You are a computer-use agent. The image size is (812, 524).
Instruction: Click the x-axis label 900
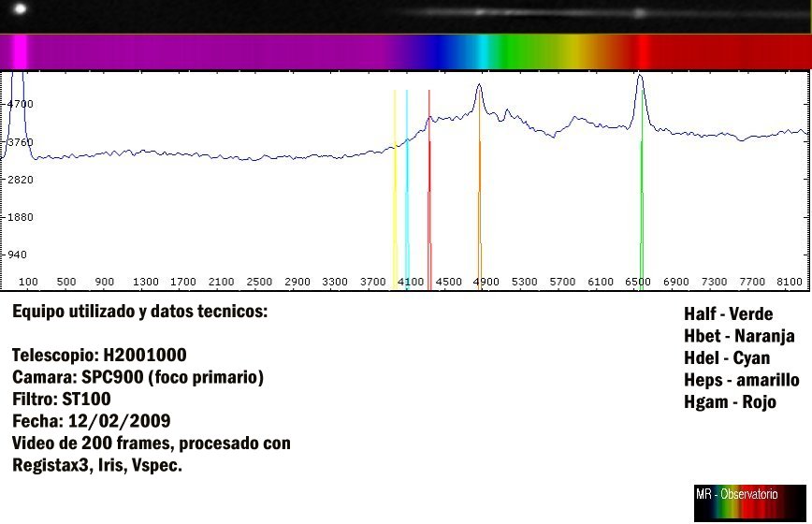point(104,282)
